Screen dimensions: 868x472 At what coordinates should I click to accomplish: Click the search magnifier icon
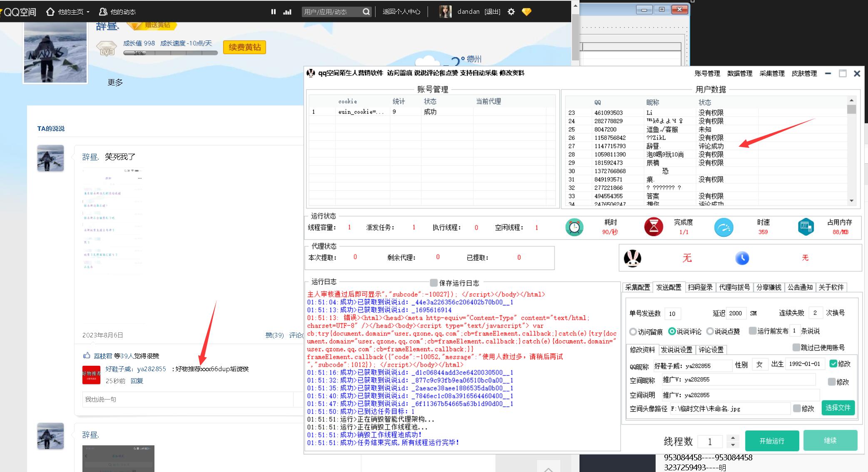click(x=366, y=12)
